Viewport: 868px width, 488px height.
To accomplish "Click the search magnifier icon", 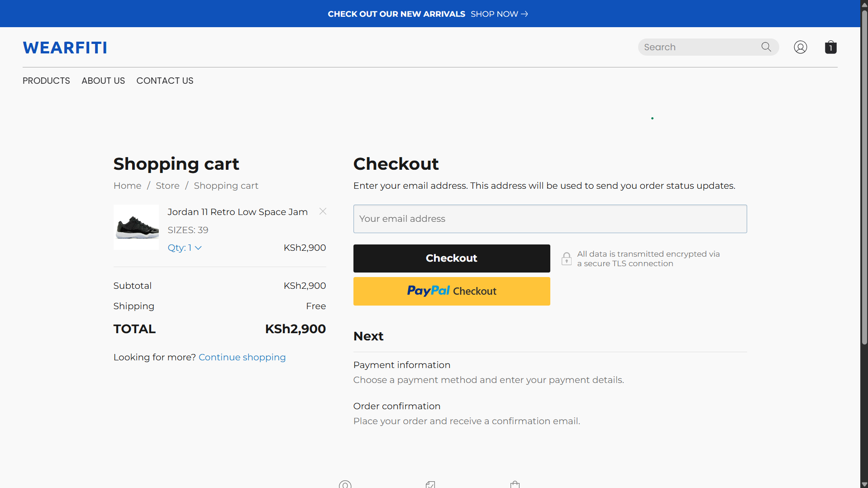I will 766,47.
